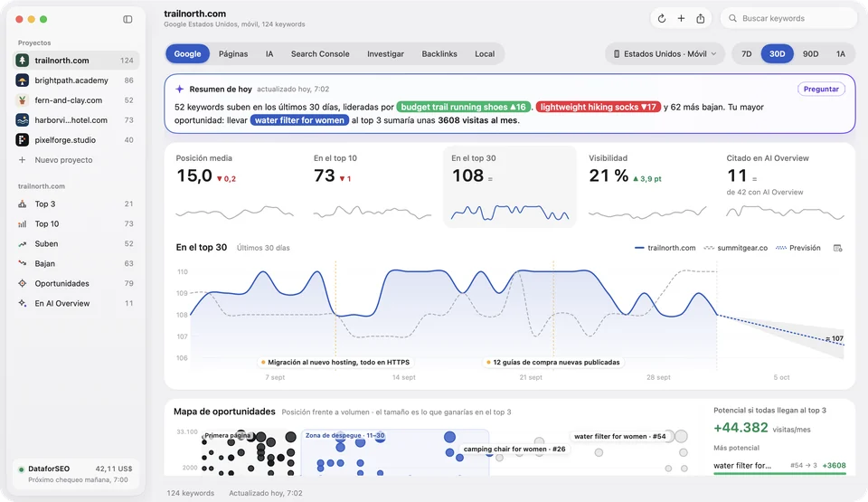Click the refresh icon in toolbar
This screenshot has height=502, width=868.
(662, 18)
